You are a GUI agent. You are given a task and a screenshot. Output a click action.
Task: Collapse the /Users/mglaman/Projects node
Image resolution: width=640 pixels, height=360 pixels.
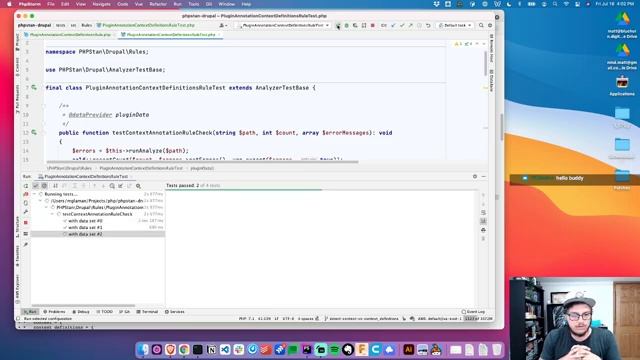click(x=40, y=201)
